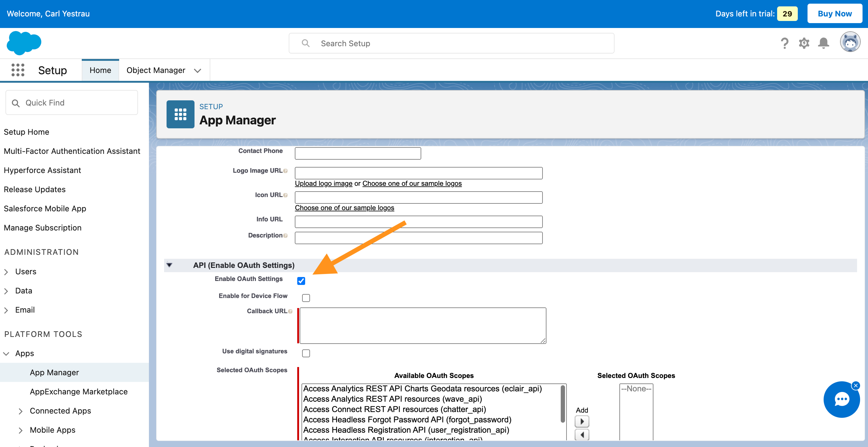Open AppExchange Marketplace in sidebar

point(78,392)
